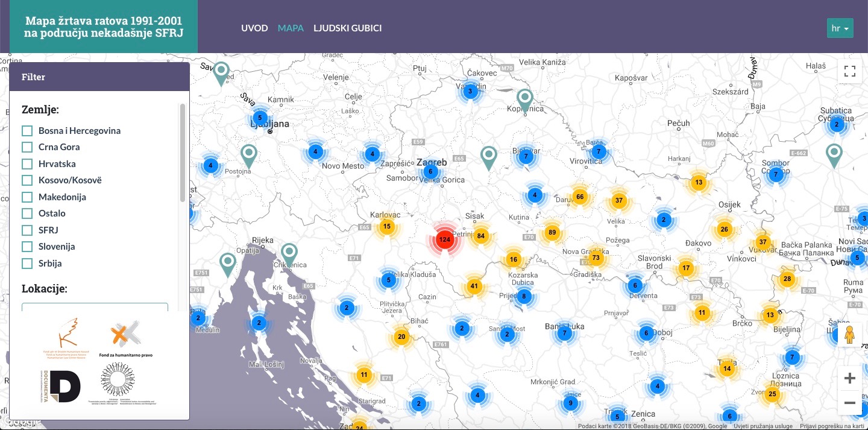This screenshot has width=868, height=430.
Task: Click the red cluster marker showing 124
Action: pyautogui.click(x=444, y=239)
